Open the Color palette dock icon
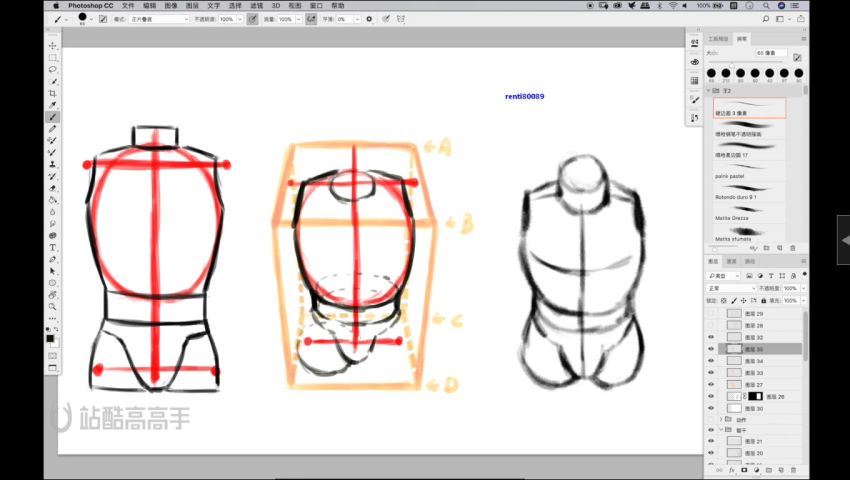This screenshot has height=480, width=850. [x=695, y=62]
